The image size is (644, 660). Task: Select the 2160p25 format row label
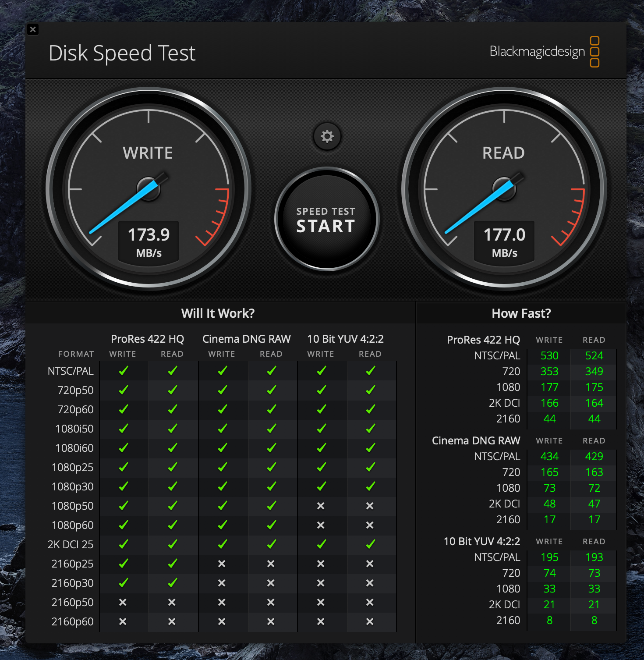pos(73,564)
